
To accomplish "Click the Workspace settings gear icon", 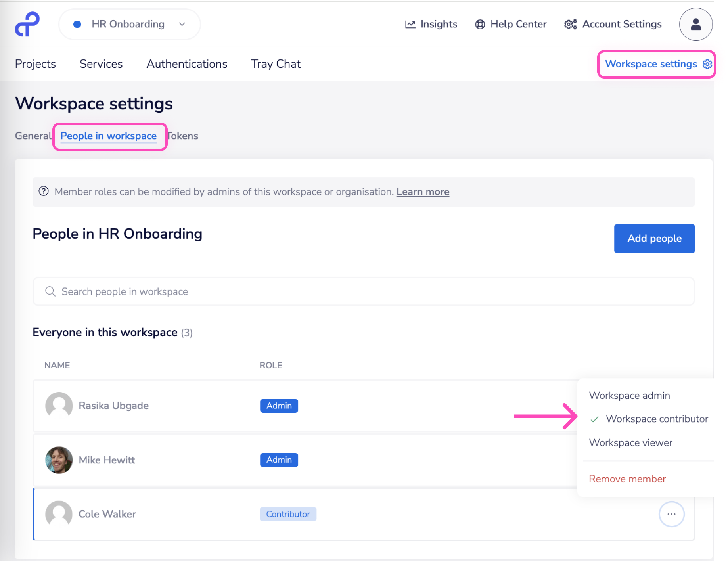I will coord(707,64).
